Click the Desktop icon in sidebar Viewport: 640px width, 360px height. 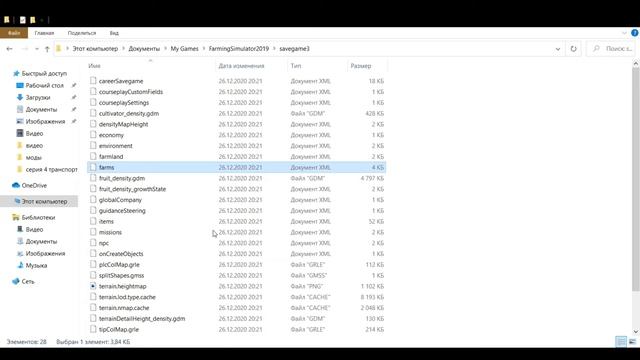coord(20,85)
